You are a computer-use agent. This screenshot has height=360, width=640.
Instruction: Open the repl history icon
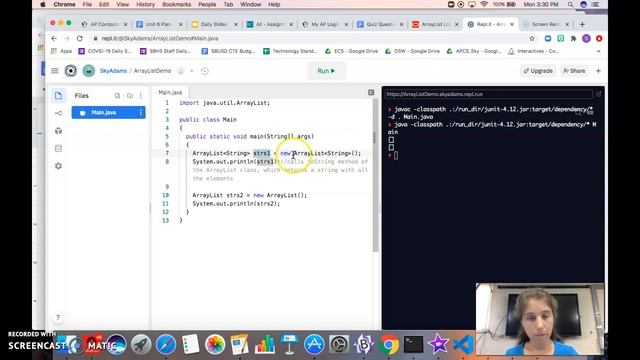tap(205, 71)
